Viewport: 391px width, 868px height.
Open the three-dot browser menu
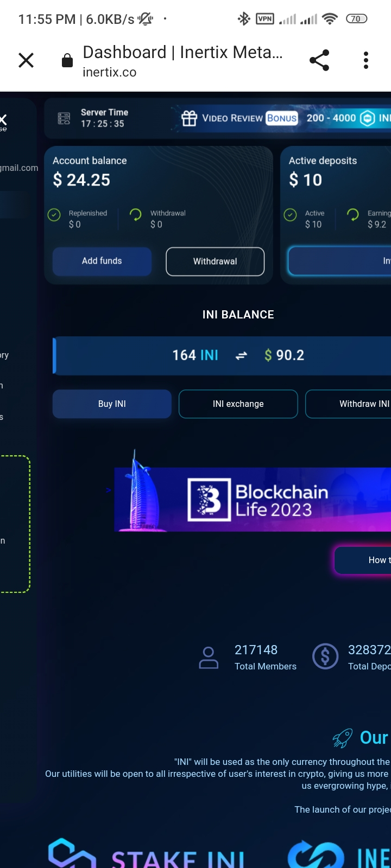(x=366, y=60)
